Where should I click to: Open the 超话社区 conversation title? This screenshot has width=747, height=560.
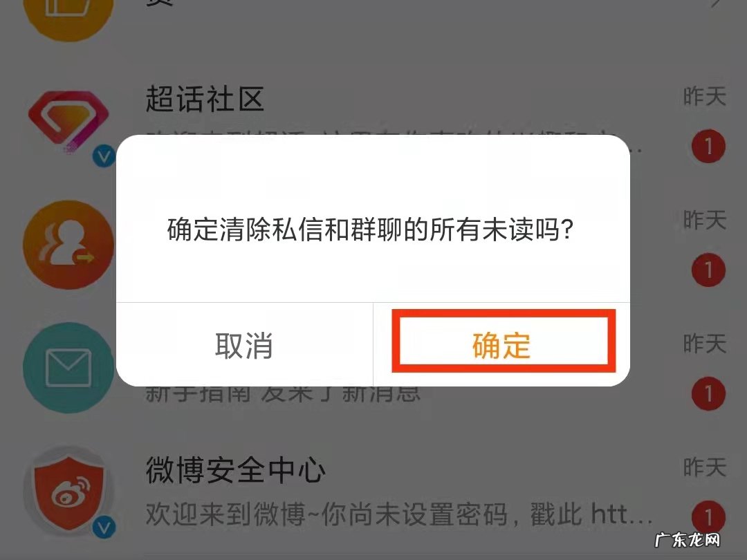pos(205,99)
